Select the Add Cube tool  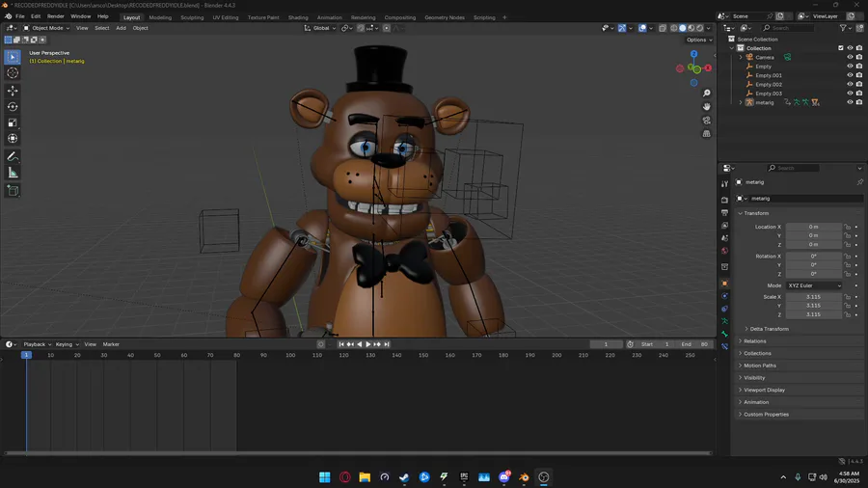click(x=13, y=191)
